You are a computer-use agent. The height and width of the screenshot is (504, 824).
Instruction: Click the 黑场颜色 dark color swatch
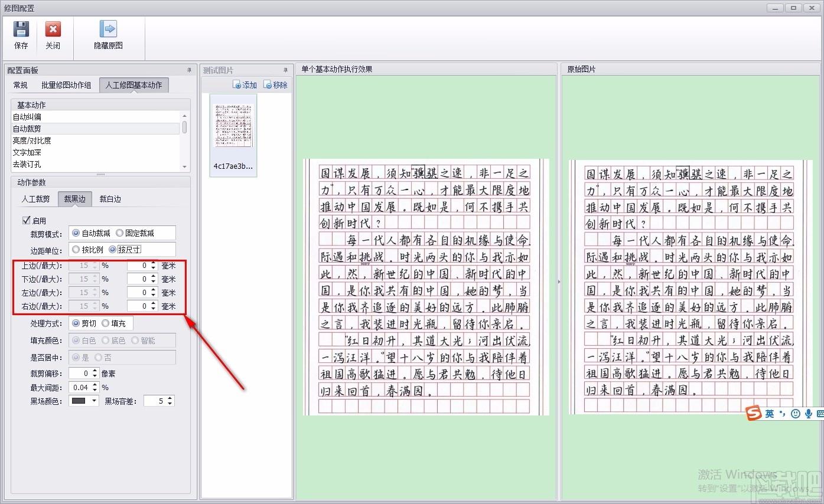(x=79, y=401)
